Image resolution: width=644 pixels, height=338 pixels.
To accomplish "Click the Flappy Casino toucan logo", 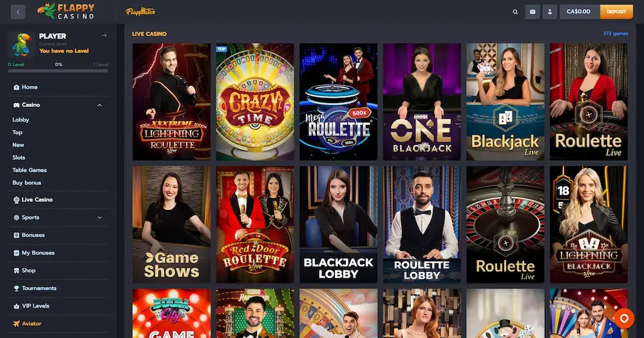I will 66,11.
